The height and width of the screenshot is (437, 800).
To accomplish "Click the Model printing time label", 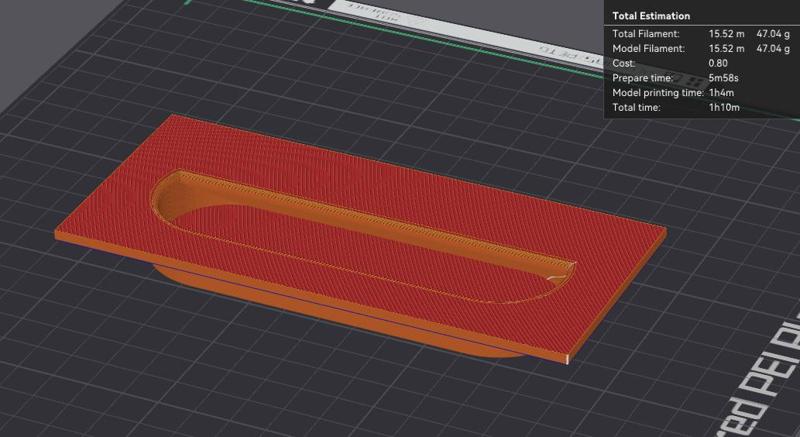I will coord(658,93).
